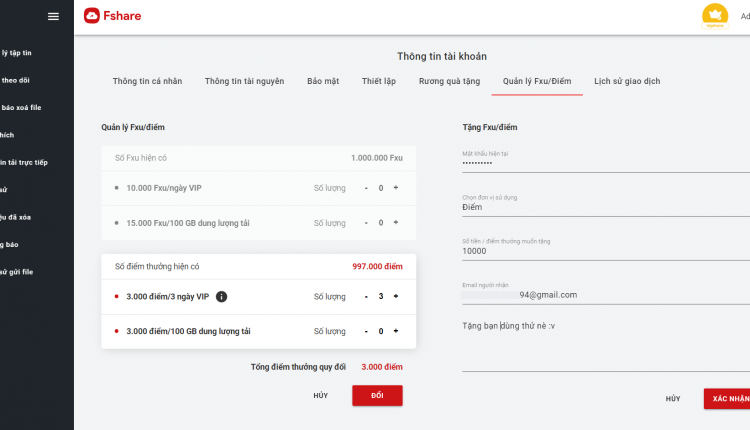Increase quantity for 10.000 Fxu/ngày VIP

point(396,188)
